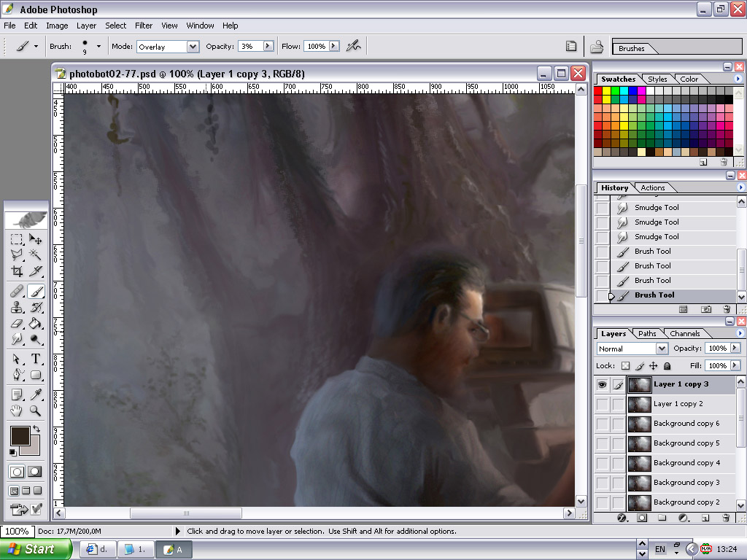Toggle lock image pixels

[x=640, y=366]
